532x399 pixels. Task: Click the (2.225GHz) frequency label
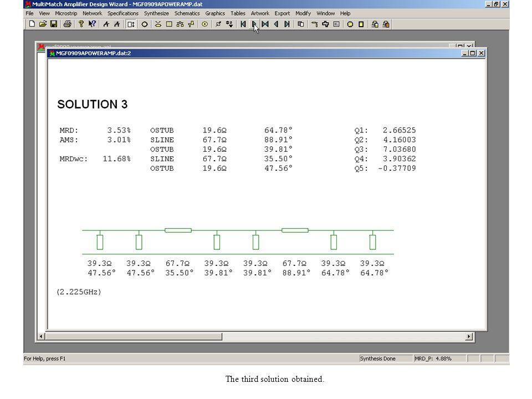click(79, 292)
